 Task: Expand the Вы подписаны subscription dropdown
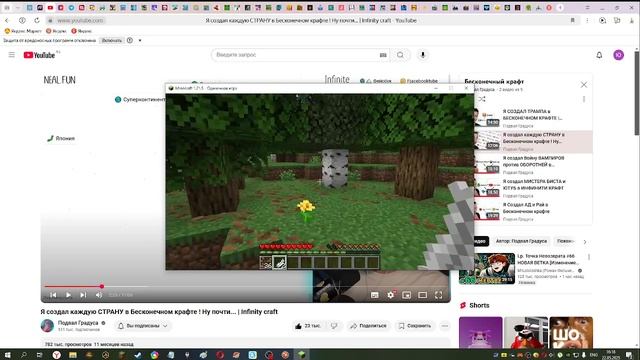[143, 326]
